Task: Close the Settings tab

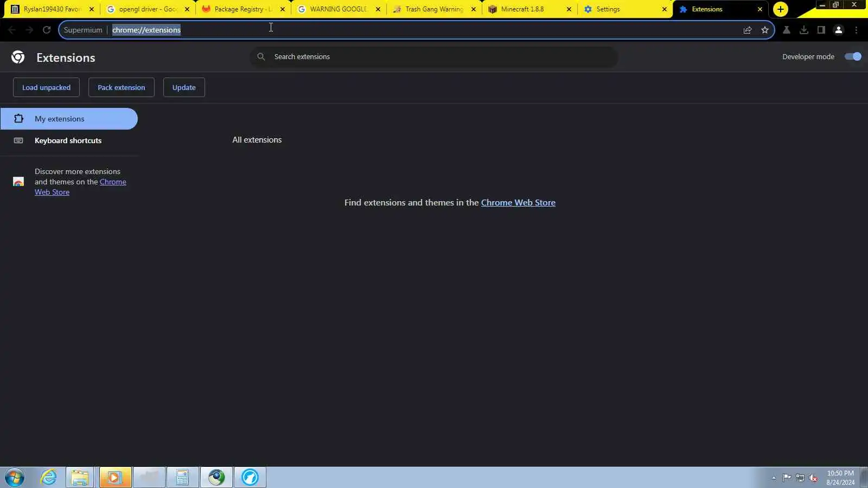Action: point(665,9)
